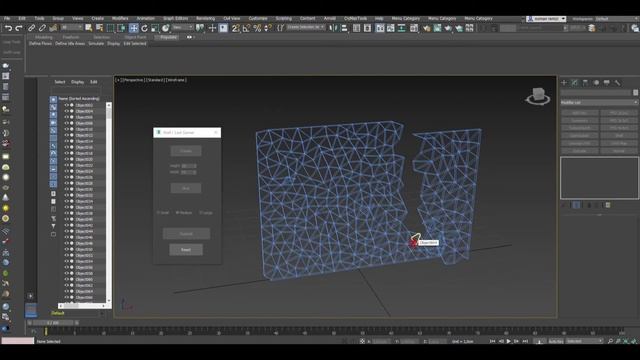Open the Utilities command panel tab
The width and height of the screenshot is (640, 360).
tap(618, 83)
